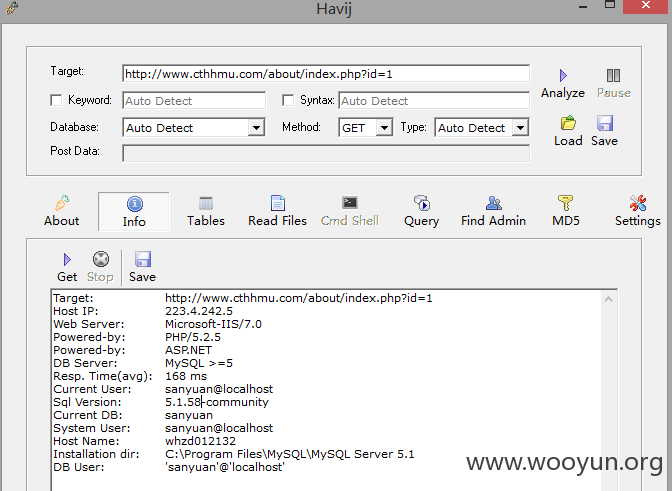This screenshot has width=672, height=491.
Task: Click the Load folder icon
Action: [568, 123]
